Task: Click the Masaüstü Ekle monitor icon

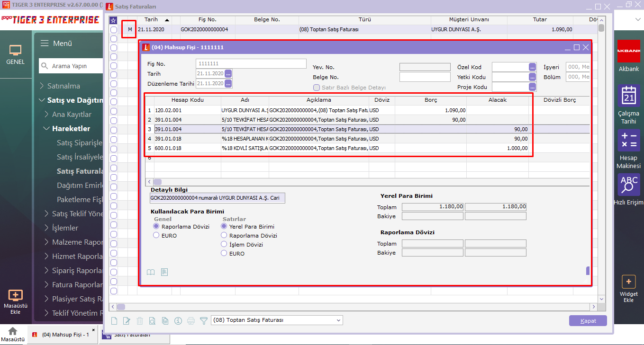Action: pos(15,295)
